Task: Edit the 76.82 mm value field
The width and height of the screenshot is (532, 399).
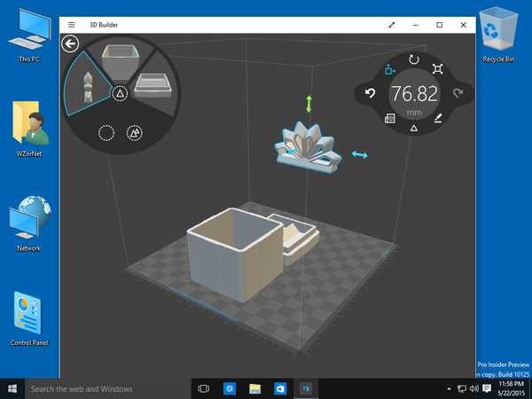Action: [x=414, y=94]
